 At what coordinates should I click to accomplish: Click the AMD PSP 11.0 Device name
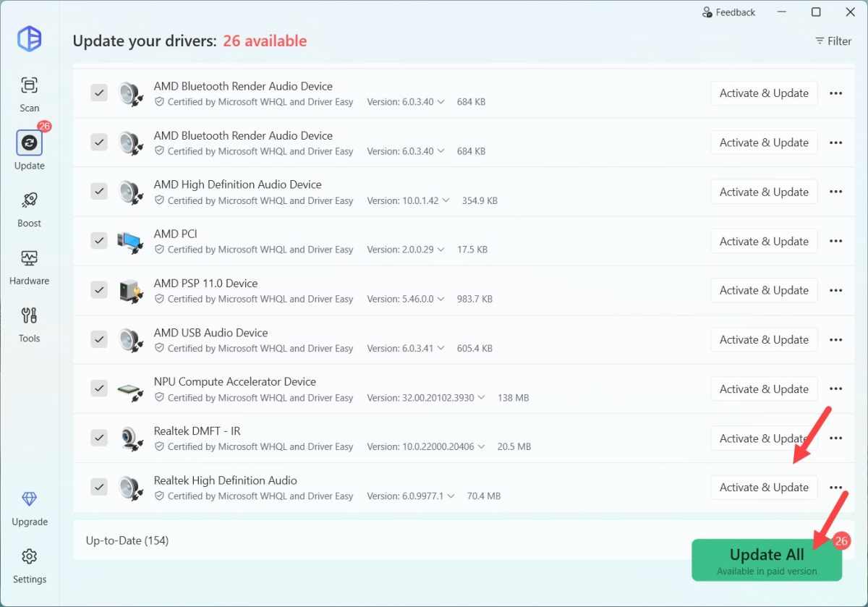click(206, 283)
